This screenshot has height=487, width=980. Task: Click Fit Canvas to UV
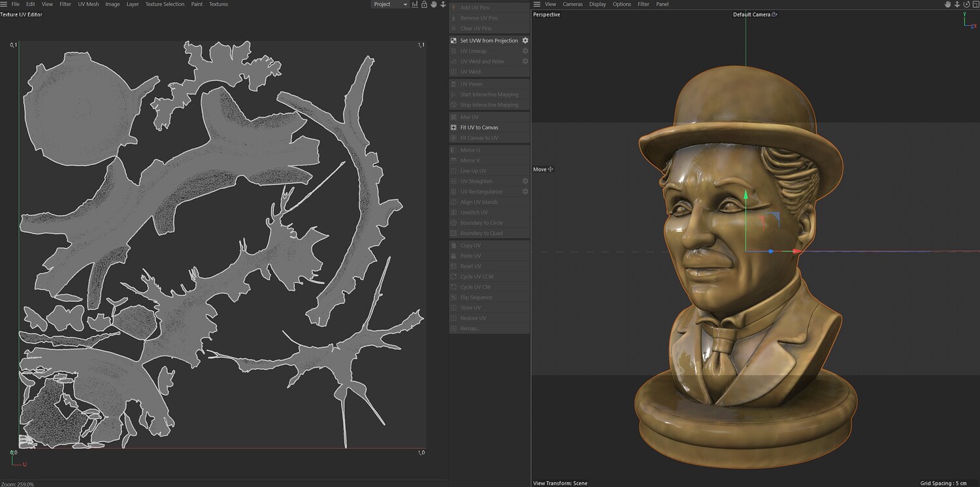pos(489,138)
